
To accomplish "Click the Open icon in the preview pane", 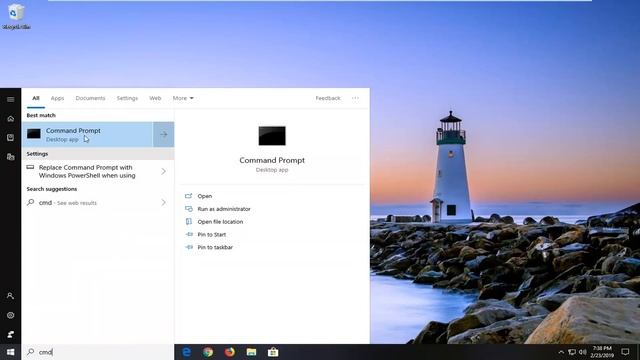I will click(189, 196).
